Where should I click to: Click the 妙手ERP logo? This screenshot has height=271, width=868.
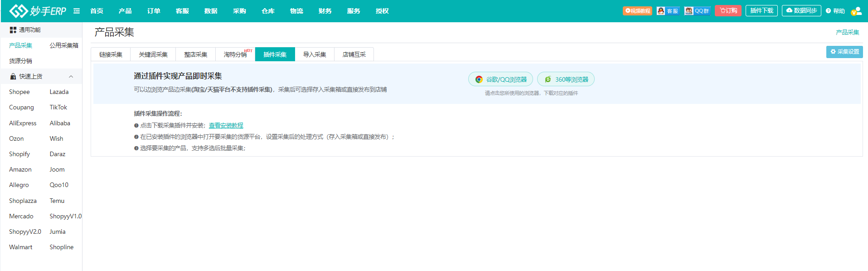tap(38, 11)
